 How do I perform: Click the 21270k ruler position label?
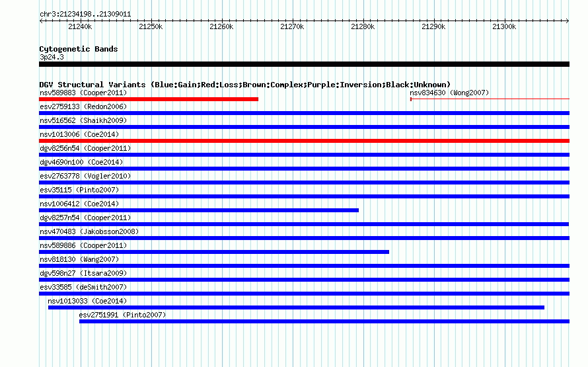(292, 26)
